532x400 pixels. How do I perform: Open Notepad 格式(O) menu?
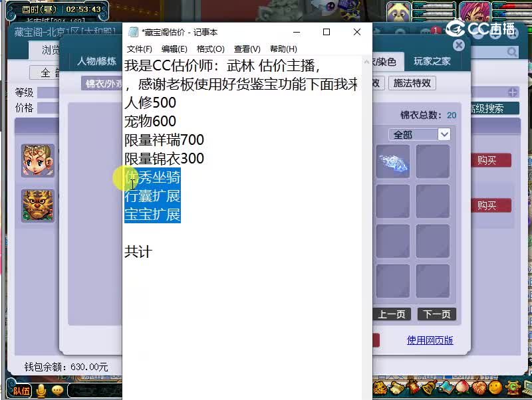[x=210, y=49]
